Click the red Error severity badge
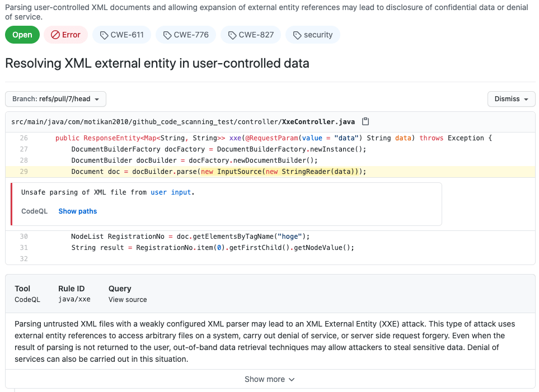This screenshot has height=392, width=539. pos(65,35)
